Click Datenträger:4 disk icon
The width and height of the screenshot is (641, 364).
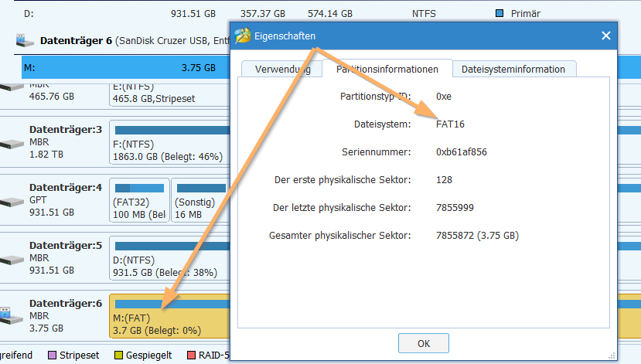pos(12,202)
